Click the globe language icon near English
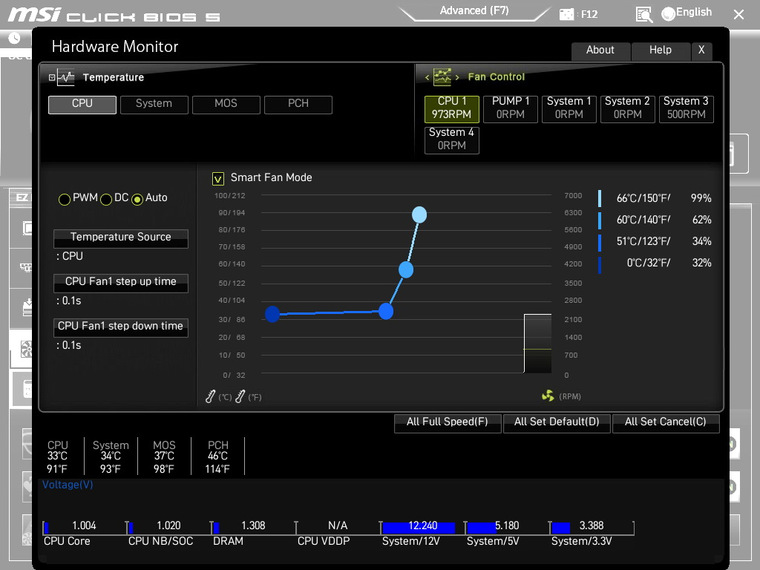Viewport: 760px width, 570px height. (x=668, y=14)
